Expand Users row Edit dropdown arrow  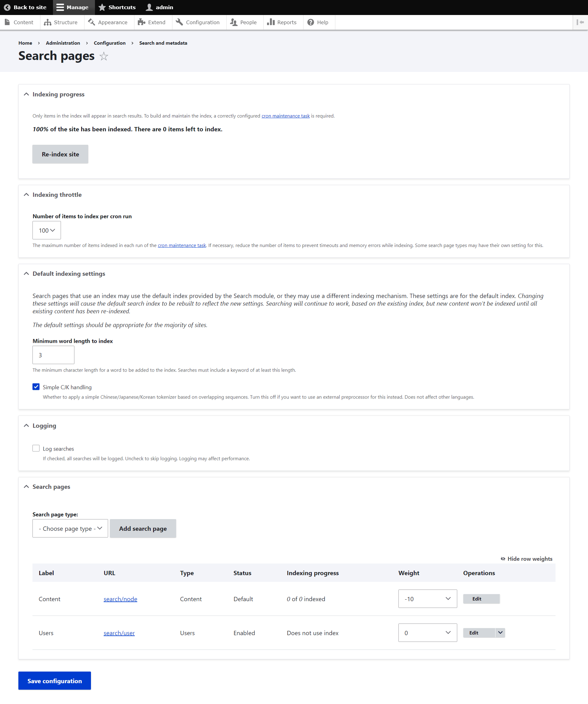(x=500, y=633)
